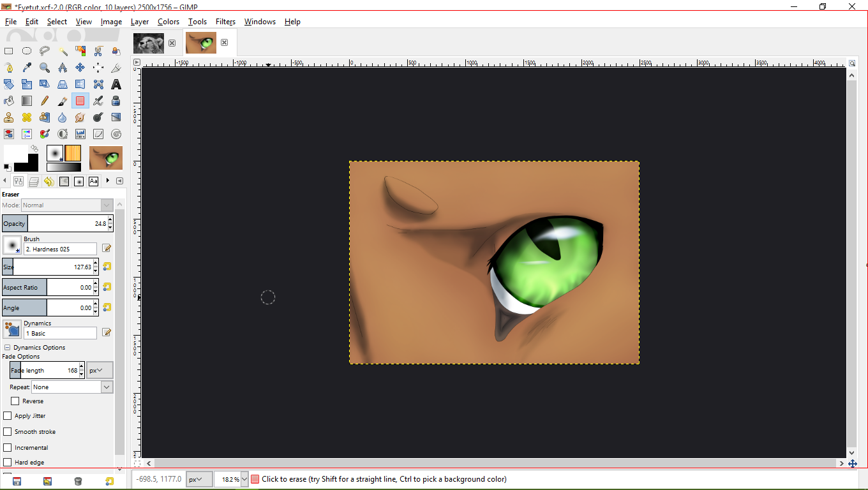The image size is (868, 490).
Task: Reset brush size to default
Action: (x=107, y=267)
